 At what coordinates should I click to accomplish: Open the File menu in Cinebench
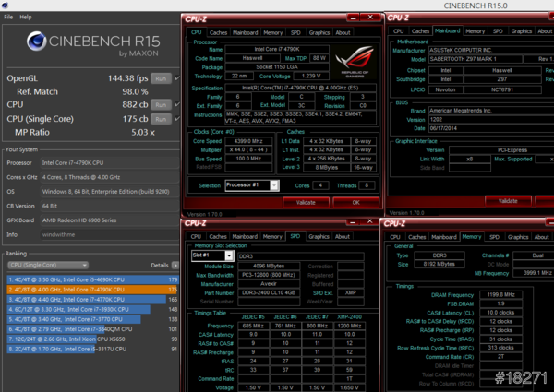point(8,17)
